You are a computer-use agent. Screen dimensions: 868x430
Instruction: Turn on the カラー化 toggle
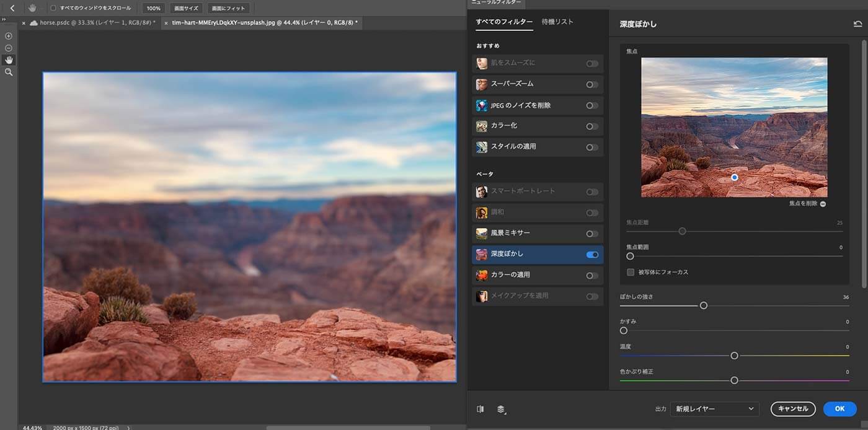(x=592, y=126)
